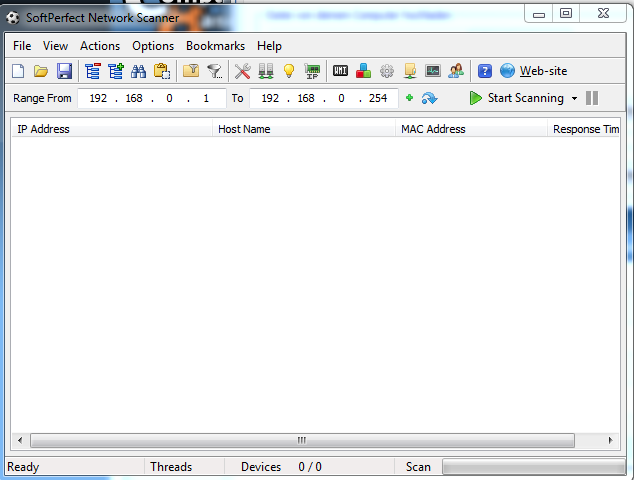Click the Range From first octet 192
Viewport: 634px width, 480px height.
click(x=98, y=98)
